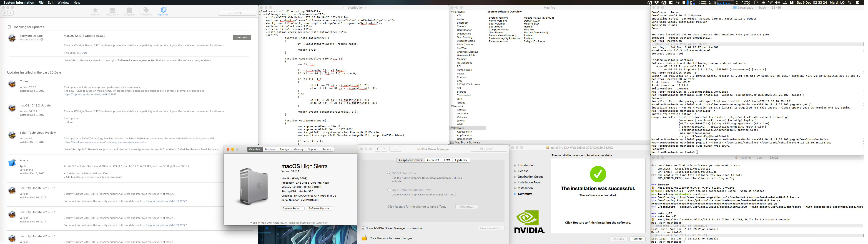The width and height of the screenshot is (868, 244).
Task: Open the Wi-Fi menu bar icon
Action: click(771, 2)
